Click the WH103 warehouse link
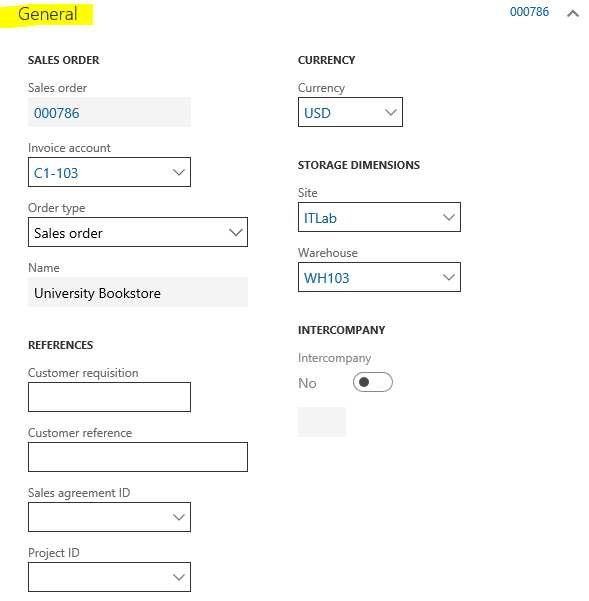 click(x=326, y=278)
